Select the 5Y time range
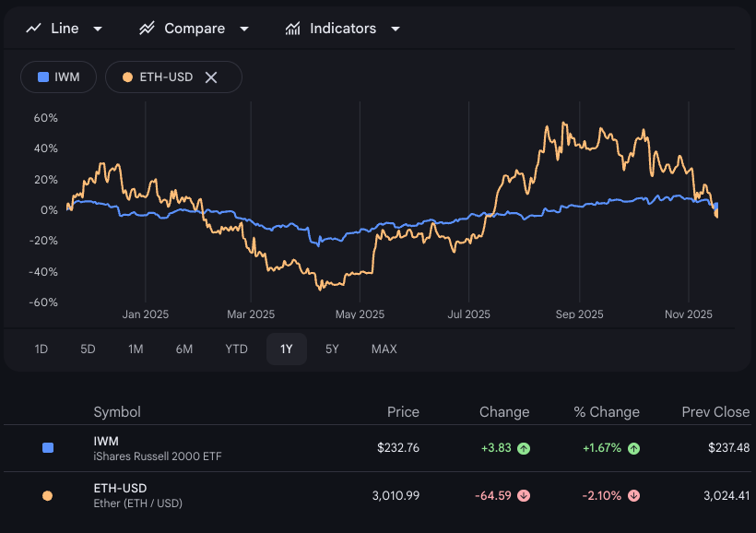Screen dimensions: 756x533 click(332, 349)
